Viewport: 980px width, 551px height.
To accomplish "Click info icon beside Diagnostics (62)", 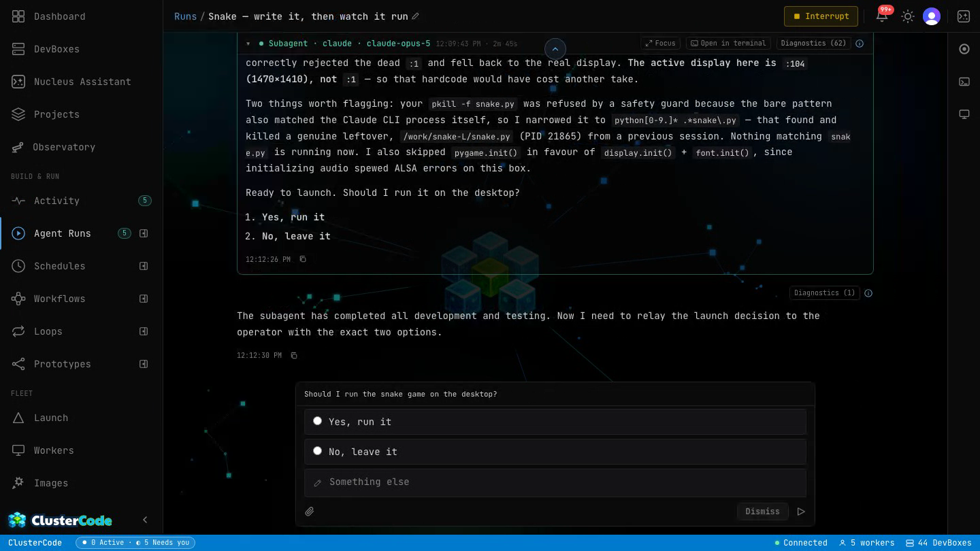I will pyautogui.click(x=860, y=44).
